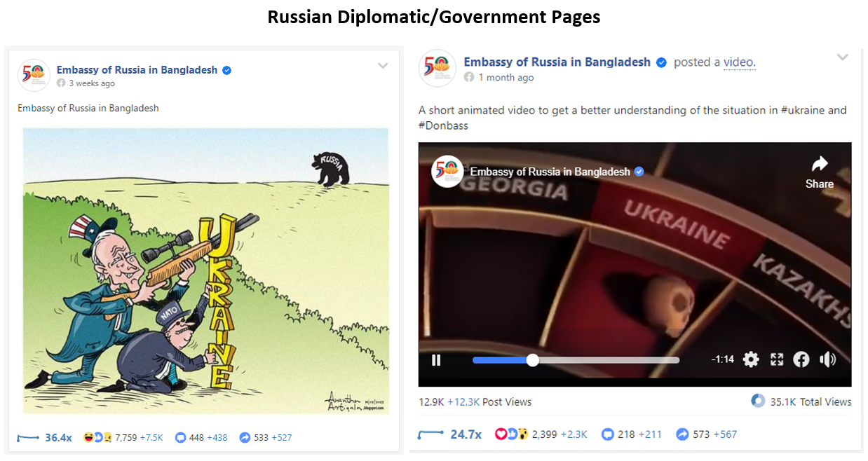Enter fullscreen mode on the video
868x461 pixels.
tap(776, 359)
